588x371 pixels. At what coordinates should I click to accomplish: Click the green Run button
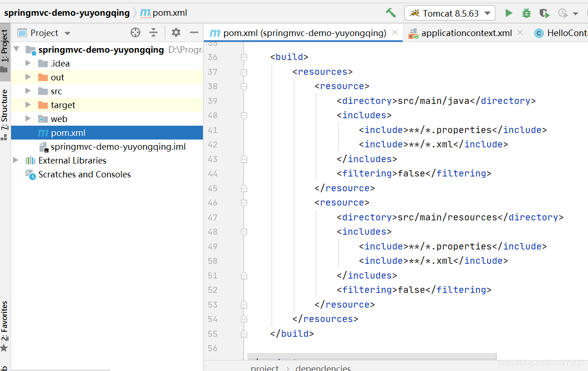(508, 13)
